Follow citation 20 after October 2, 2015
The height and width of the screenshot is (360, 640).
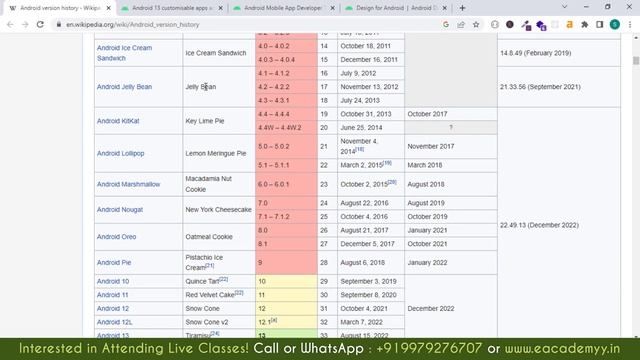point(392,182)
